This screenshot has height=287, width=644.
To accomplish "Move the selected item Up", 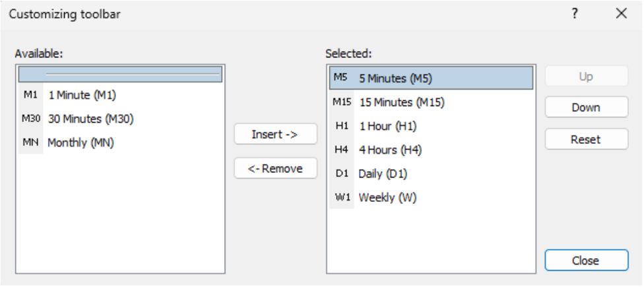I will pyautogui.click(x=587, y=77).
